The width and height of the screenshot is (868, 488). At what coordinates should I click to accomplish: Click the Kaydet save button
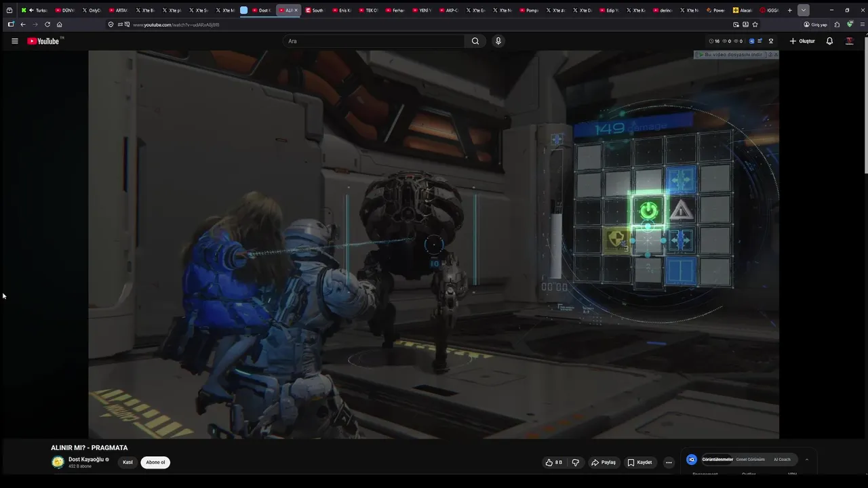pyautogui.click(x=639, y=462)
